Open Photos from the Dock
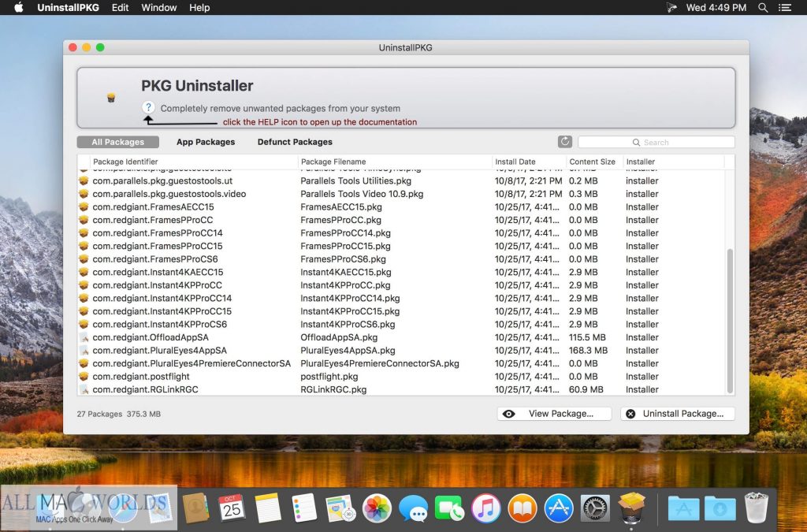This screenshot has width=807, height=532. pos(377,508)
